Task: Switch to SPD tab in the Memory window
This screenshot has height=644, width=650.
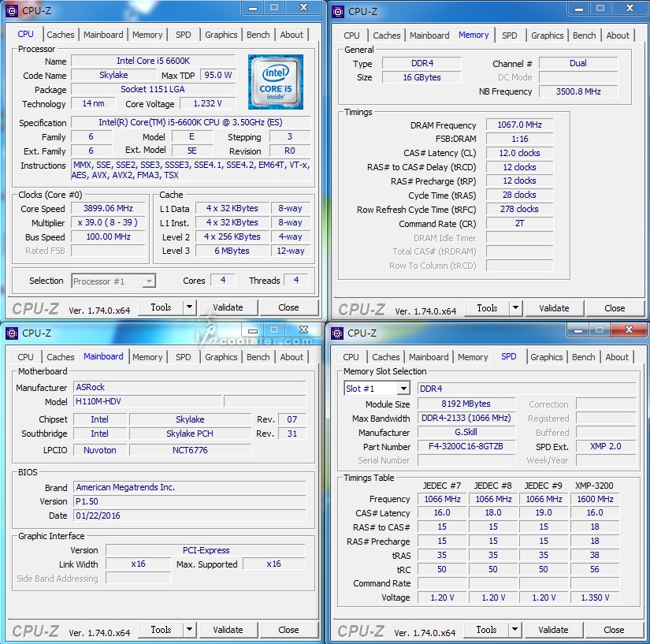Action: (x=509, y=35)
